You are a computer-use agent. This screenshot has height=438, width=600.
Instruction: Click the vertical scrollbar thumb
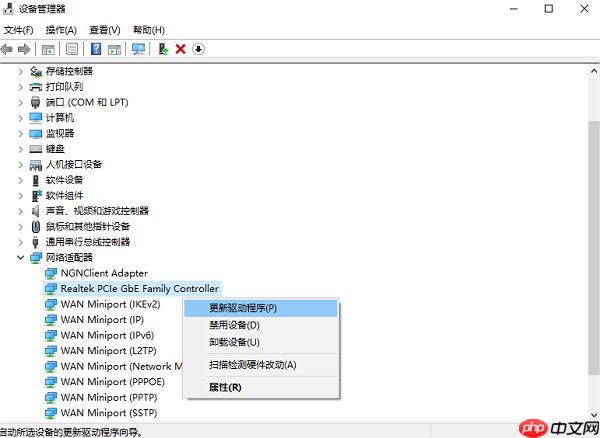[x=594, y=247]
